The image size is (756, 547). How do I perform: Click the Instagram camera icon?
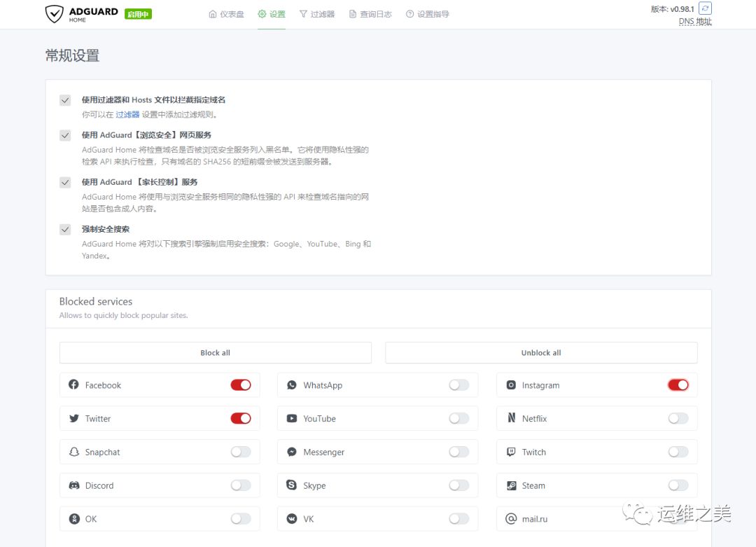pyautogui.click(x=511, y=385)
